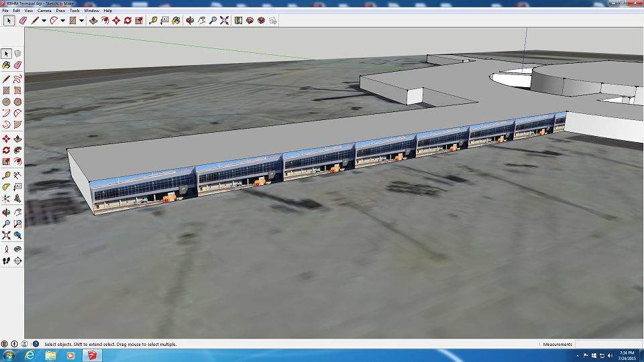Click Zoom Extents in the Getting Started toolbar
This screenshot has height=362, width=644.
(x=224, y=21)
